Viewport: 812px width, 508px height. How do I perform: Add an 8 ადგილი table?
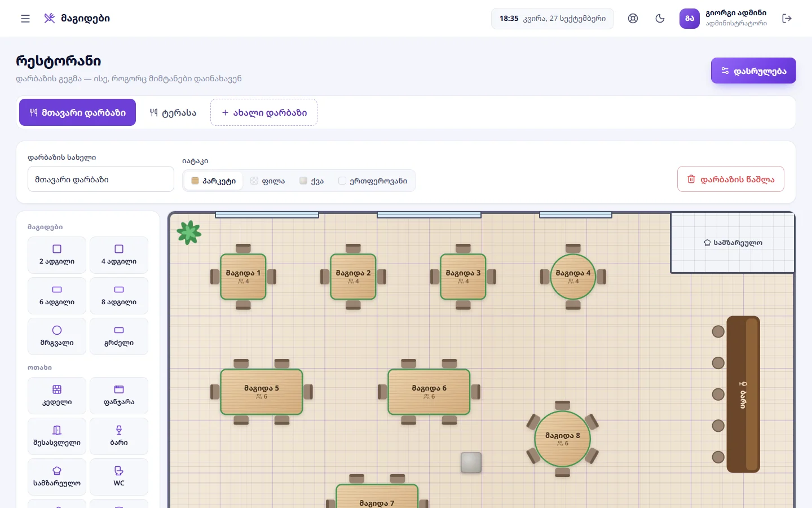click(119, 296)
